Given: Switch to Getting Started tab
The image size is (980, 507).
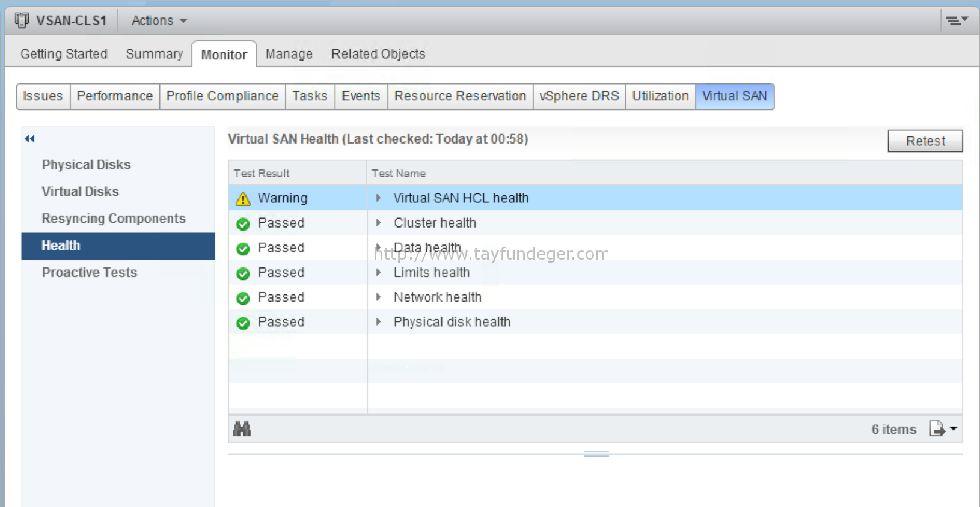Looking at the screenshot, I should click(64, 54).
